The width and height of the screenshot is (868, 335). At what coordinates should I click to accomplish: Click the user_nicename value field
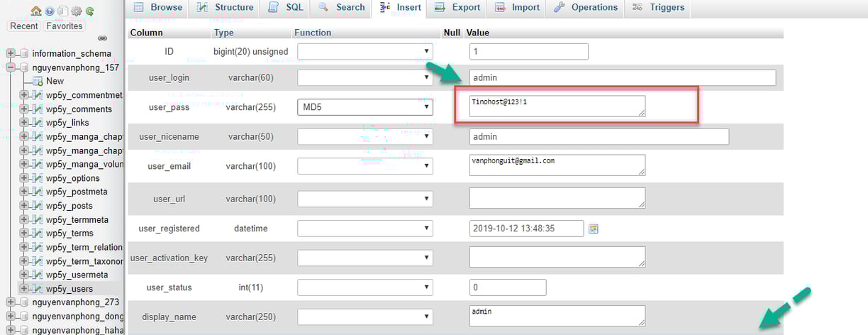pos(599,136)
